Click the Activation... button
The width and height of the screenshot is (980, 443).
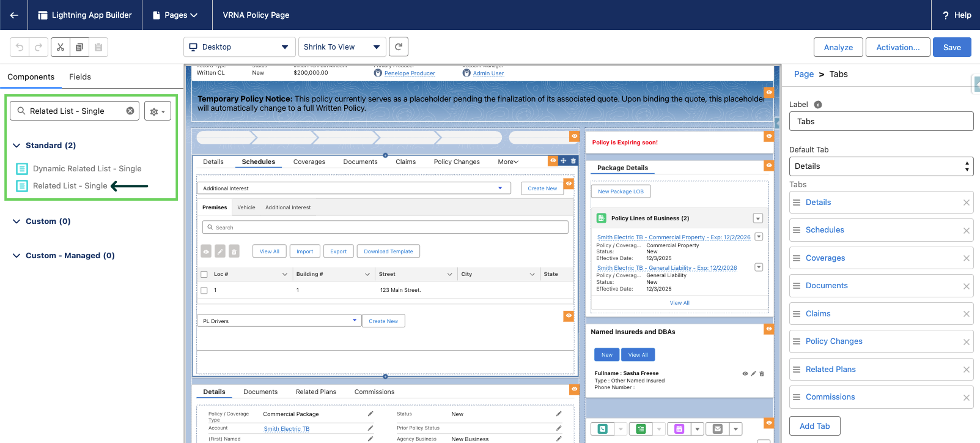click(x=898, y=47)
